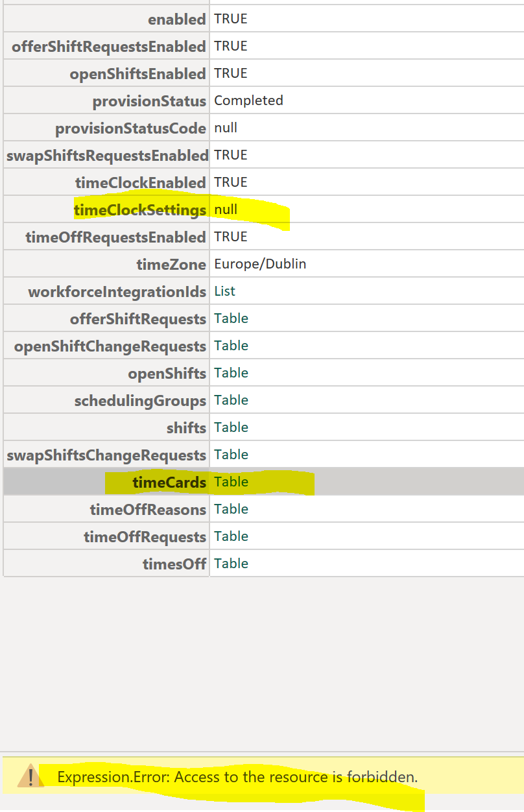
Task: Click the timeOffReasons Table link
Action: pyautogui.click(x=231, y=508)
